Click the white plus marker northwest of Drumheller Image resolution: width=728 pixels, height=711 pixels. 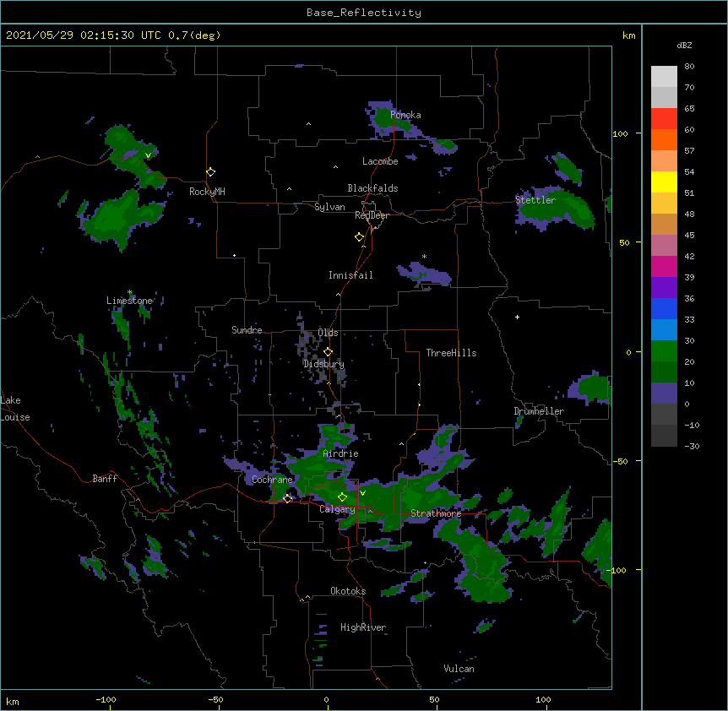pos(517,317)
